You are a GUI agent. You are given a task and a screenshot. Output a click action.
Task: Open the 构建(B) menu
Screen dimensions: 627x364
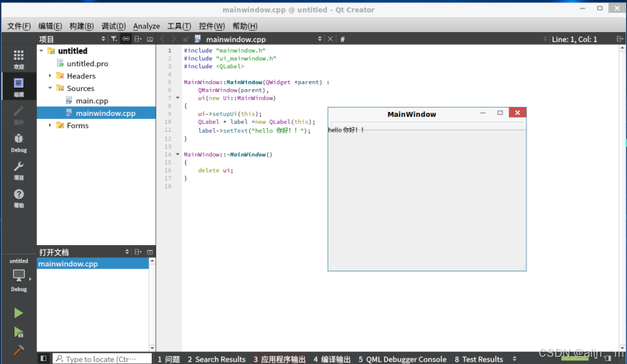(x=81, y=26)
